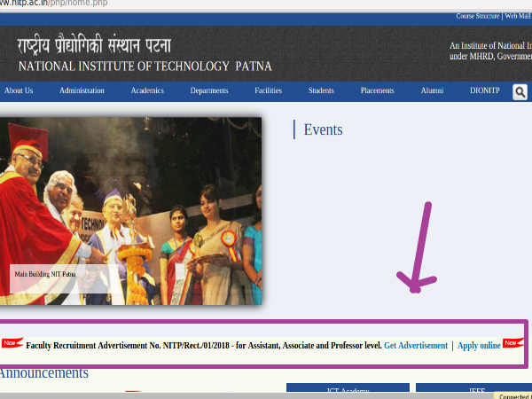Click the Get Advertisement link

[416, 346]
